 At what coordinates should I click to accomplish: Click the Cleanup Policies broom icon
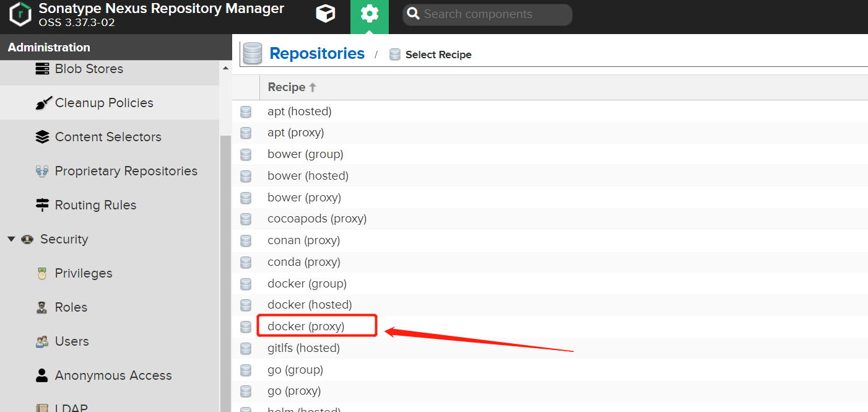tap(42, 103)
